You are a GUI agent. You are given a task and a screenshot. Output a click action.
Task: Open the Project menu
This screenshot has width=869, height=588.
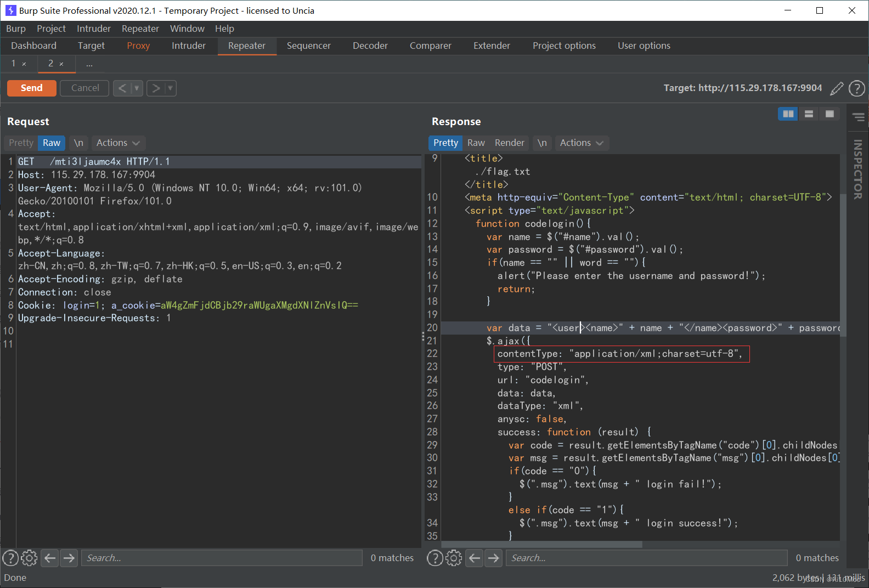coord(51,29)
